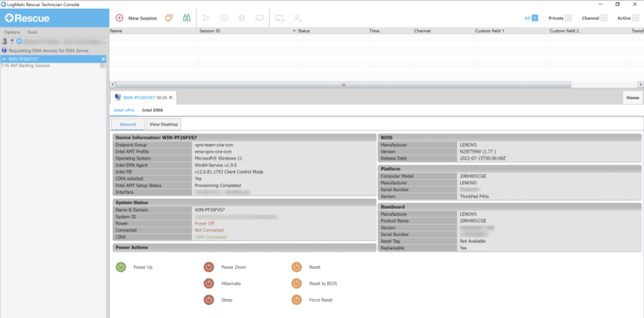Click the session list scroll-right arrow

tap(640, 84)
